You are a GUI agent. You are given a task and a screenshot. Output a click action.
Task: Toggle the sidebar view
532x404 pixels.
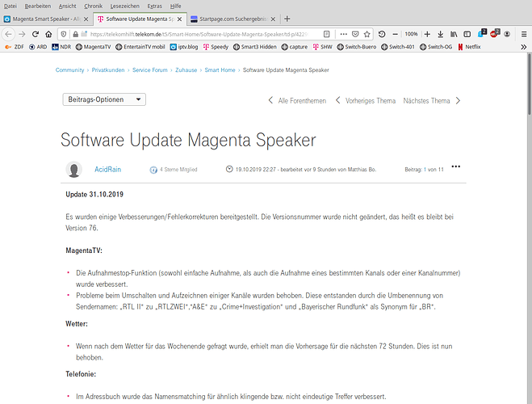coord(467,34)
